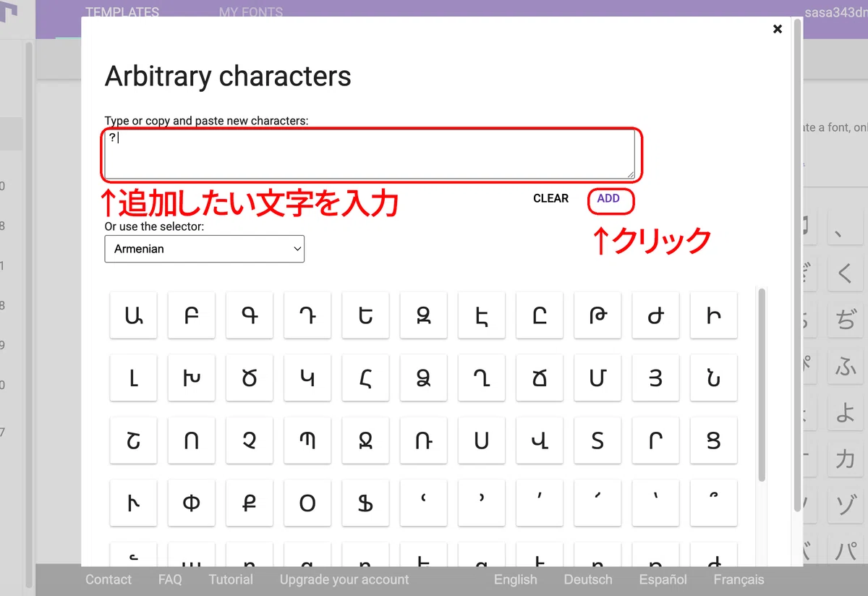Pick the Armenian letter Փ tile
This screenshot has height=596, width=868.
[191, 503]
